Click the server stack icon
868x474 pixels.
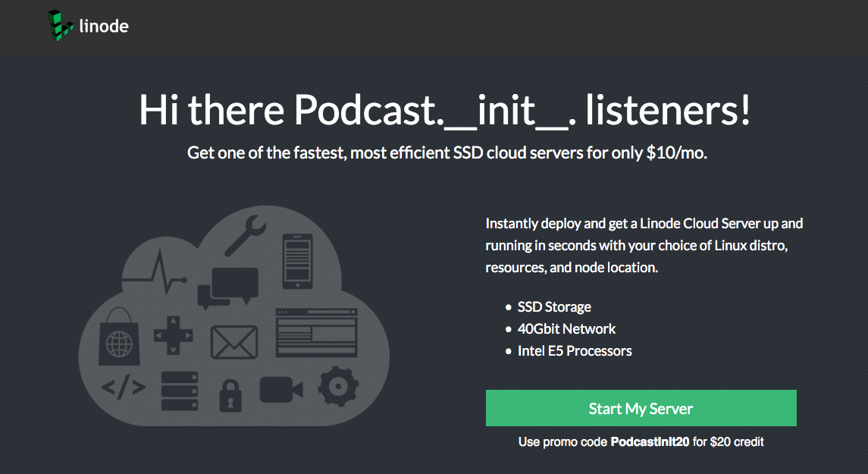tap(180, 391)
